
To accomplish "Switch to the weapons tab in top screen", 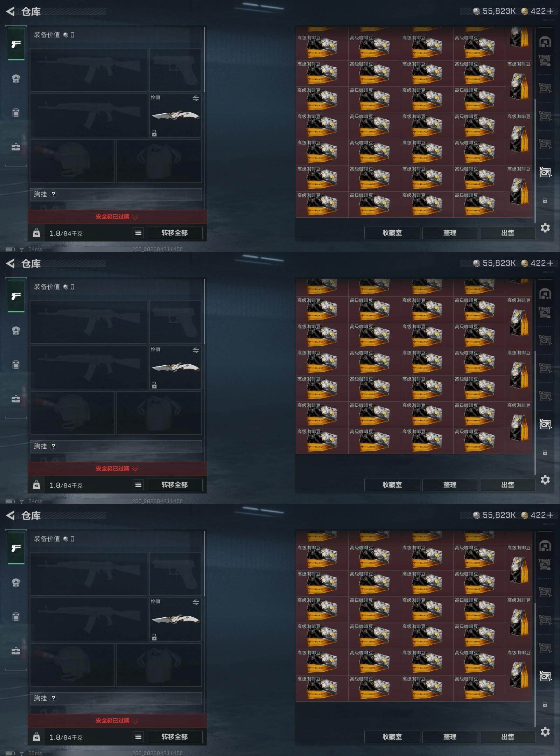I will tap(16, 44).
